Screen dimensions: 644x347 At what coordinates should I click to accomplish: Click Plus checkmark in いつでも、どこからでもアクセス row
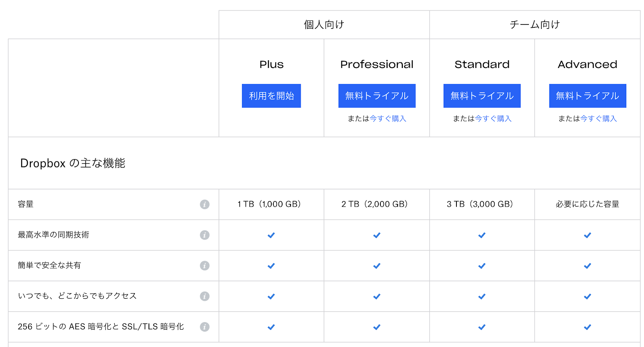(x=271, y=296)
